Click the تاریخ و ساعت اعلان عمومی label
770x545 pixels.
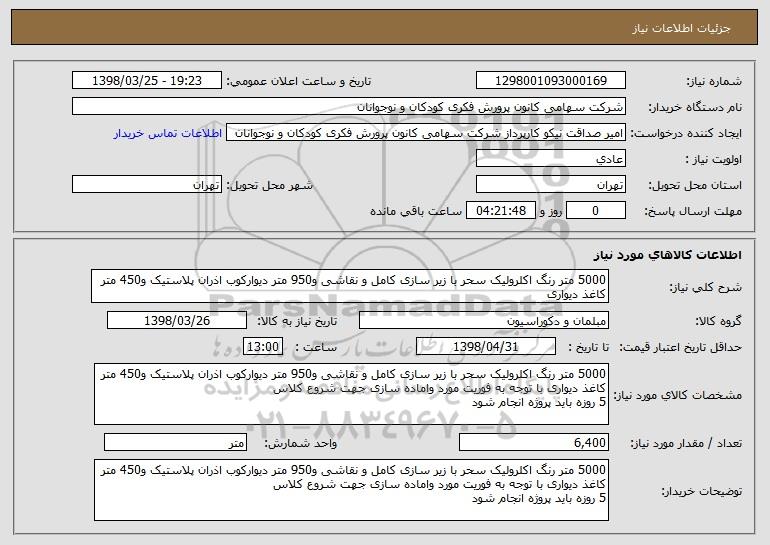[x=299, y=81]
